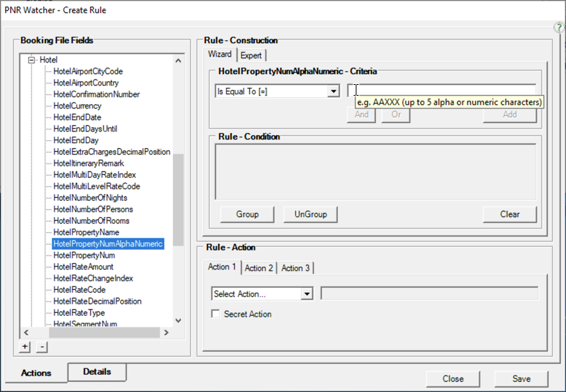Clear the rule condition

click(x=510, y=214)
